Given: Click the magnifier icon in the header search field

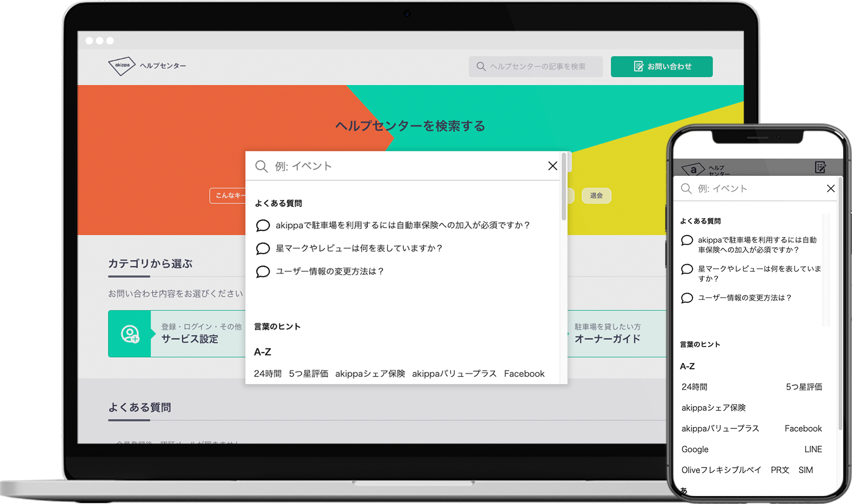Looking at the screenshot, I should pyautogui.click(x=481, y=66).
